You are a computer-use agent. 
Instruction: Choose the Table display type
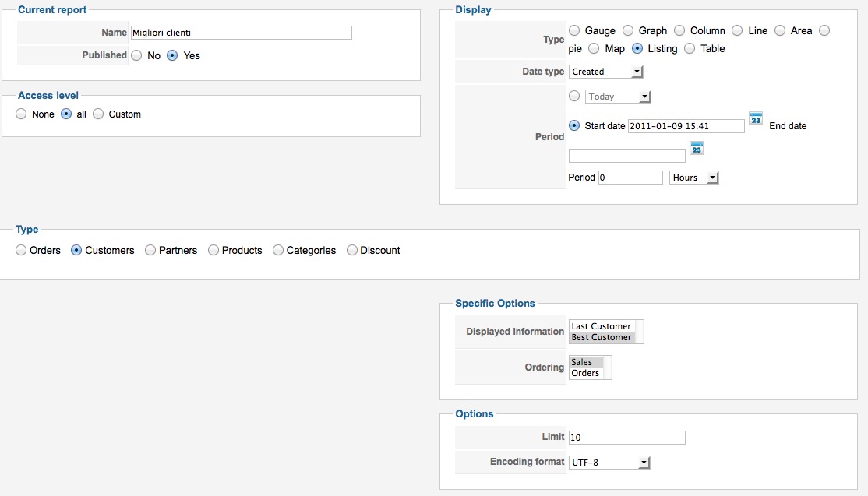[690, 49]
